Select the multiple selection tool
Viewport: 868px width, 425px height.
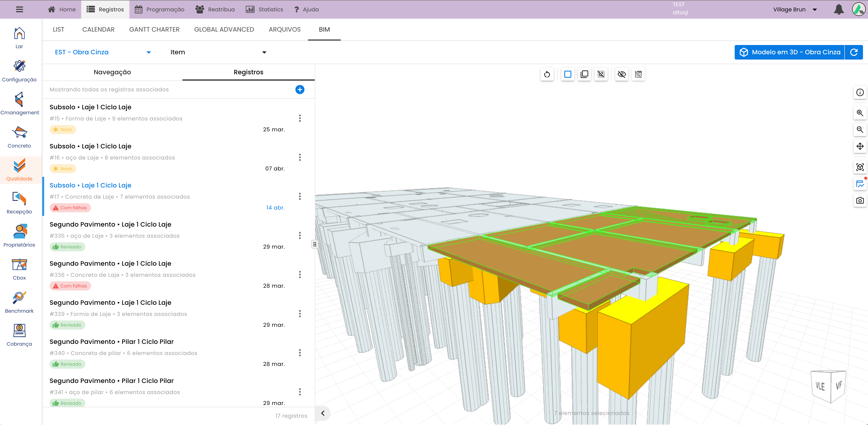[x=585, y=74]
